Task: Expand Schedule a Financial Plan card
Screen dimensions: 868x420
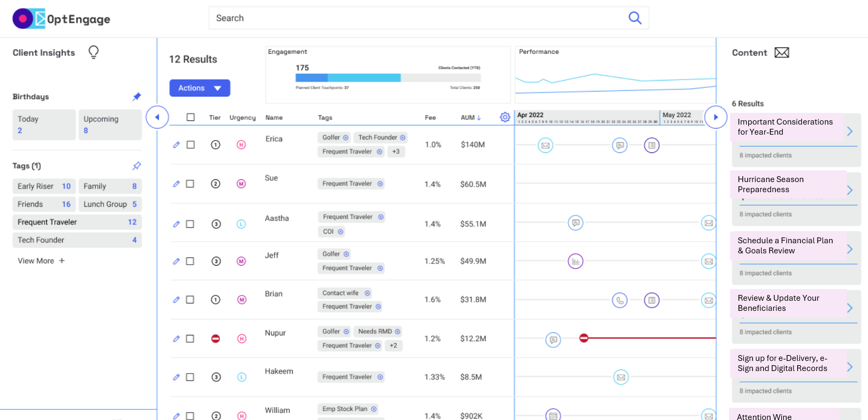Action: coord(850,249)
